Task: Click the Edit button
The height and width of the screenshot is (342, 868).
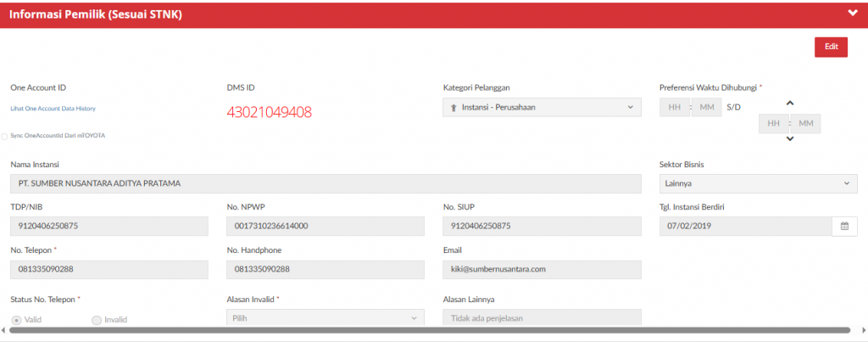Action: 831,47
